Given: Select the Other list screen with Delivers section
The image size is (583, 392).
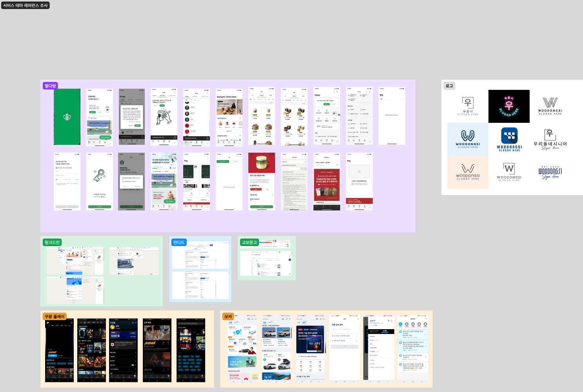Looking at the screenshot, I should 359,117.
